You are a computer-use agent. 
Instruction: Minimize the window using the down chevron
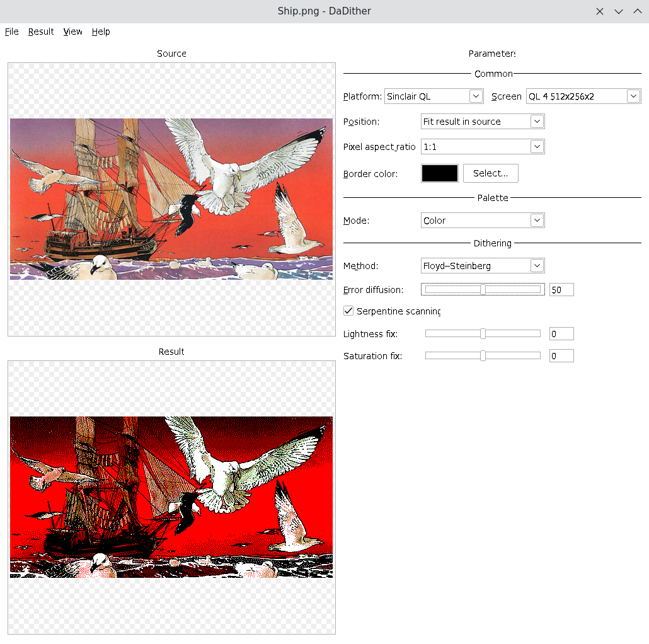[619, 11]
